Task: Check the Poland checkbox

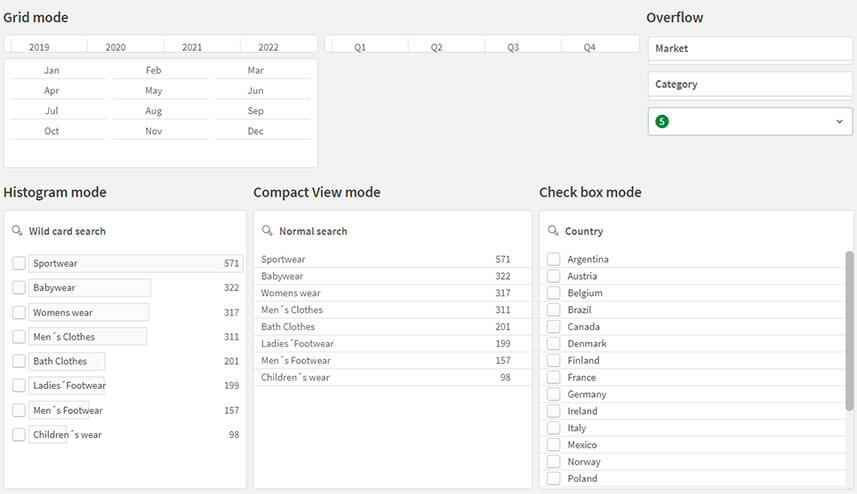Action: click(x=554, y=479)
